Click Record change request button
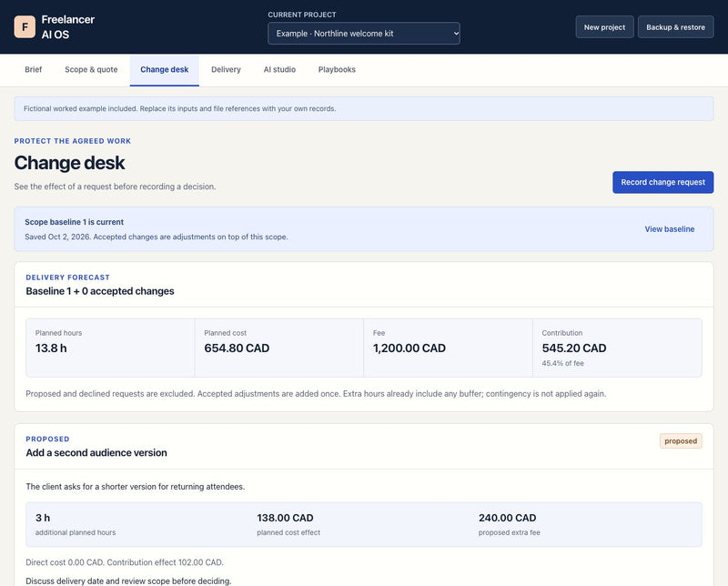 pos(662,182)
